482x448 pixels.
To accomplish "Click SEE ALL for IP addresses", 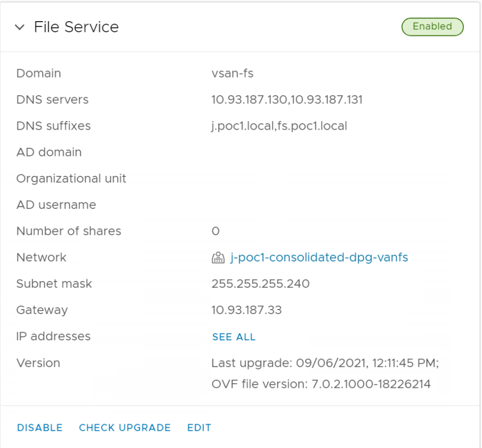I will point(233,337).
